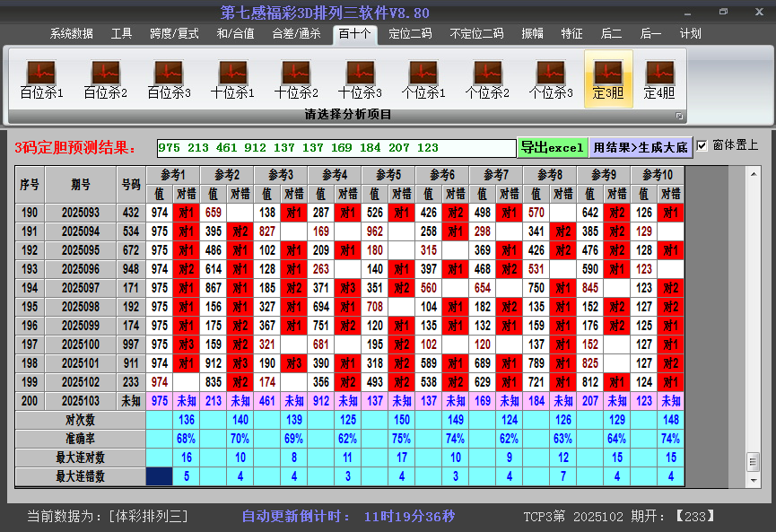Click the 最大连对数 summary row label
Viewport: 776px width, 532px height.
point(80,458)
